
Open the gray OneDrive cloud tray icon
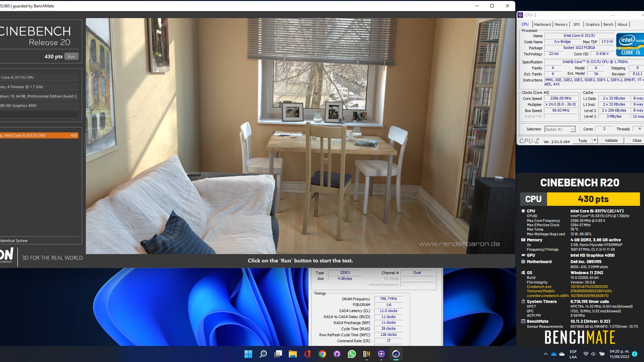[562, 354]
